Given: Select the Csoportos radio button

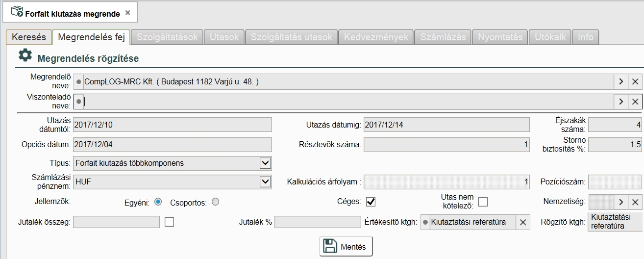Looking at the screenshot, I should pos(215,202).
